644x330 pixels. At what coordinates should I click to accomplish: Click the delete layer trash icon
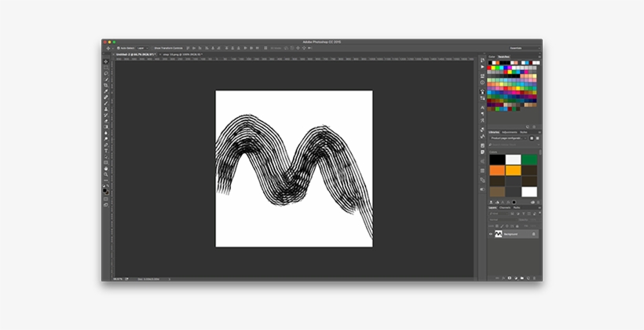click(534, 278)
